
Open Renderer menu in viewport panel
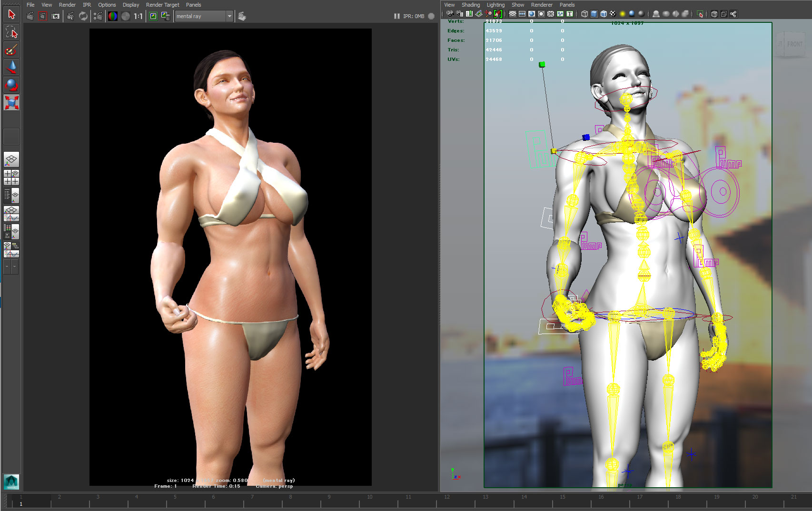click(542, 5)
